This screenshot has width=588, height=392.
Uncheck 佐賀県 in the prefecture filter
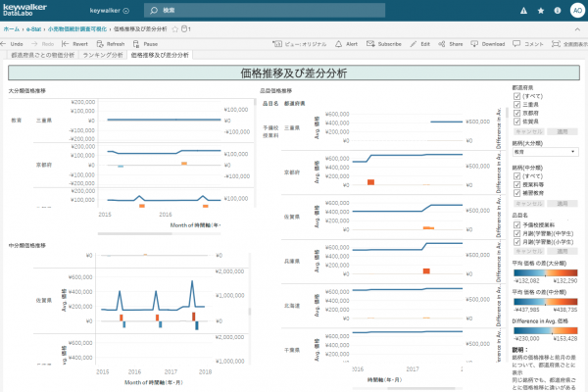click(517, 122)
